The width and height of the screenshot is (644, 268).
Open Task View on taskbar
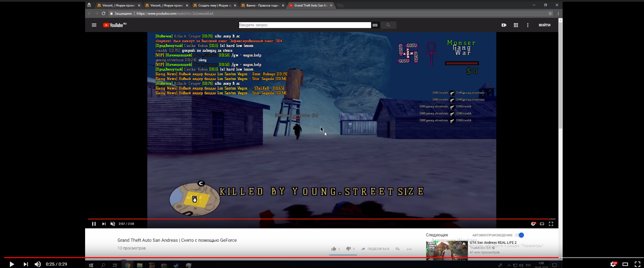point(115,265)
